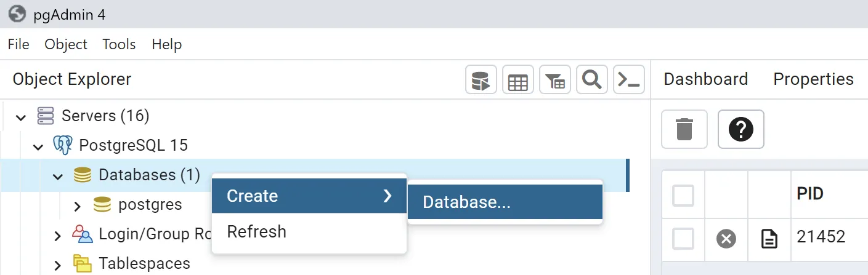Open the File menu
868x275 pixels.
pos(18,44)
